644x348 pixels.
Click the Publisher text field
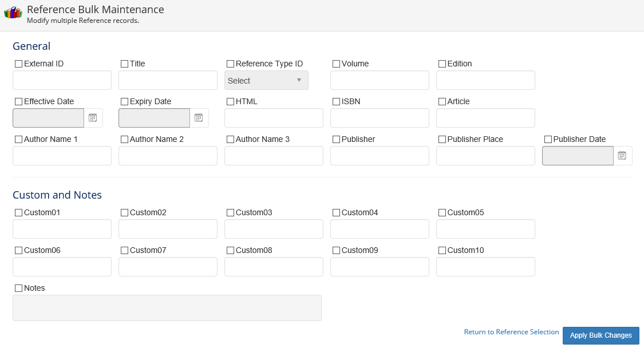(x=380, y=156)
